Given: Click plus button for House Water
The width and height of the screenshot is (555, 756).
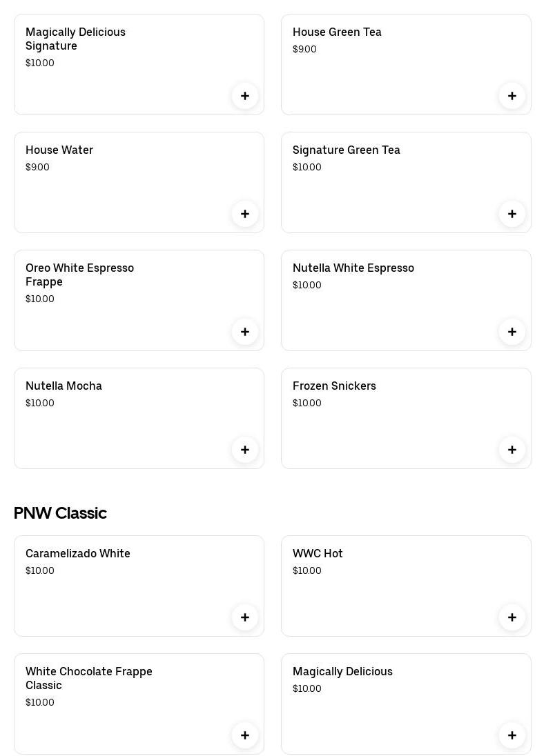Looking at the screenshot, I should coord(245,214).
